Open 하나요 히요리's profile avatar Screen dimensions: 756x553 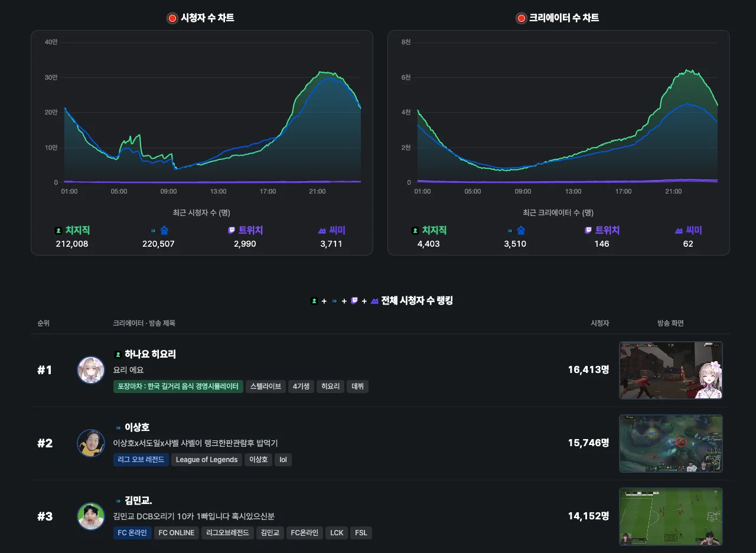pos(91,370)
